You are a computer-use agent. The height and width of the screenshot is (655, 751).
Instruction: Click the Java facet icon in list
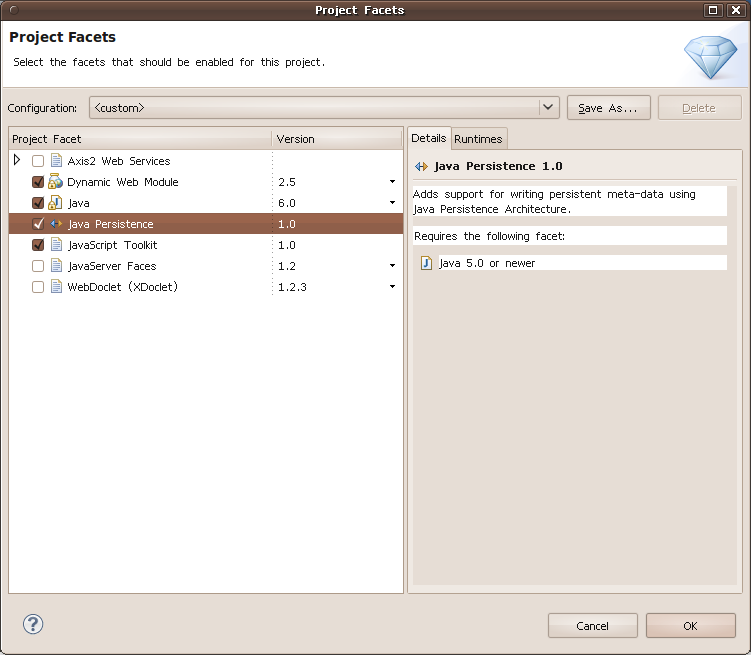(x=56, y=203)
